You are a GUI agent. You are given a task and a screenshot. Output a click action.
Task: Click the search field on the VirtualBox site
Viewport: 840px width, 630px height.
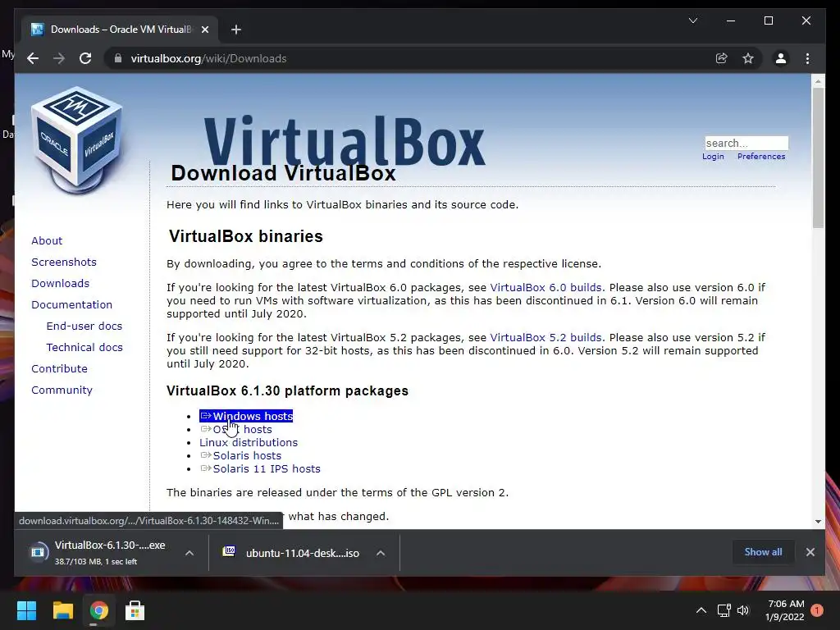(x=746, y=143)
